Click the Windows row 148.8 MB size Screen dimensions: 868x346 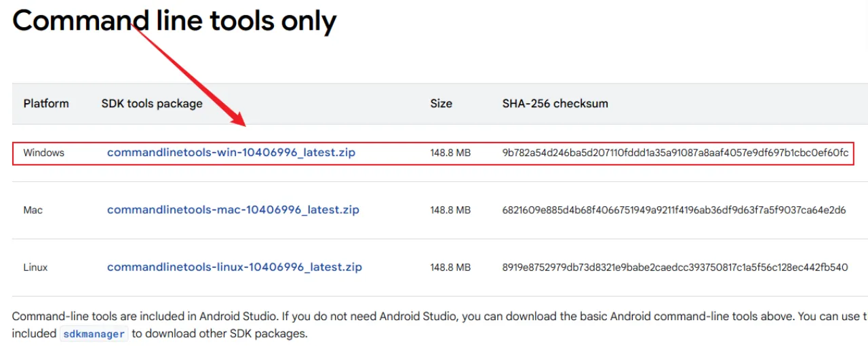[x=450, y=153]
